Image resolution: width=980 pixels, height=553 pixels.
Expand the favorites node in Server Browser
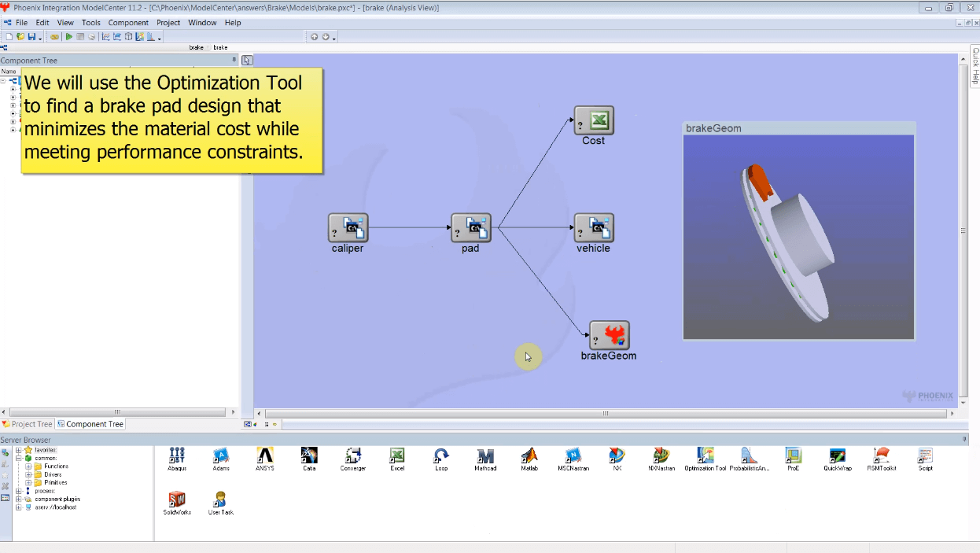[x=18, y=450]
